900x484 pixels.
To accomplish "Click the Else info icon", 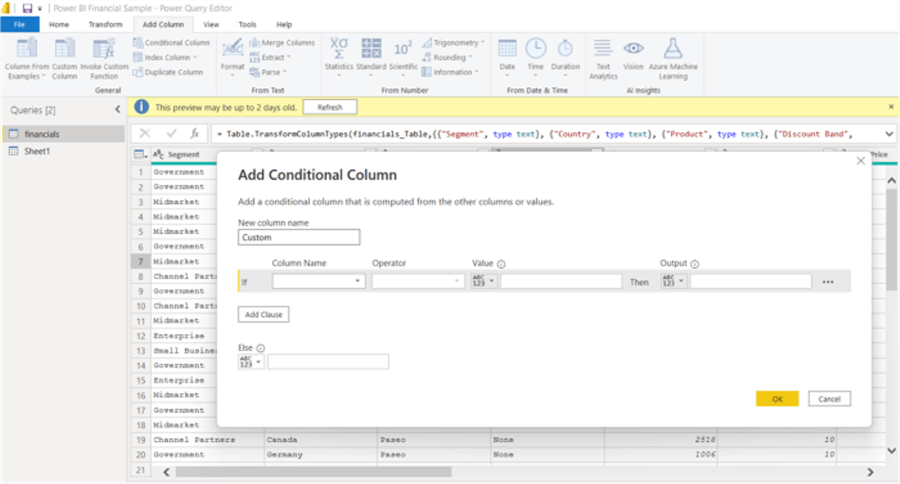I will tap(261, 348).
